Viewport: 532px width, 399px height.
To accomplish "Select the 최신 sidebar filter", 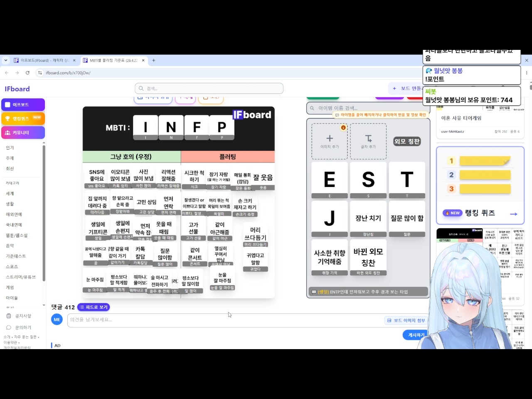I will pos(10,169).
